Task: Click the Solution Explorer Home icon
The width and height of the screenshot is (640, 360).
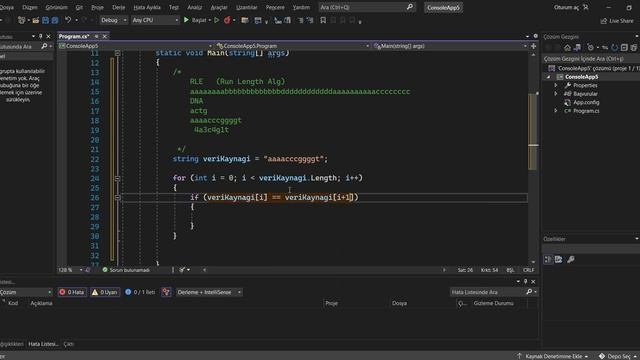Action: (x=567, y=48)
